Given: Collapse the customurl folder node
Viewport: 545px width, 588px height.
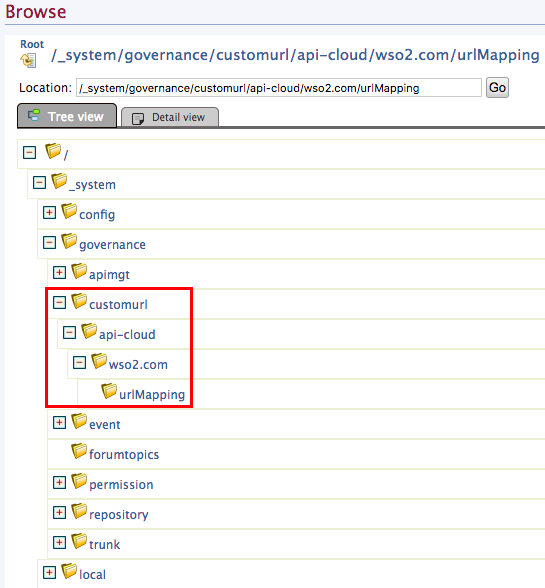Looking at the screenshot, I should (59, 303).
